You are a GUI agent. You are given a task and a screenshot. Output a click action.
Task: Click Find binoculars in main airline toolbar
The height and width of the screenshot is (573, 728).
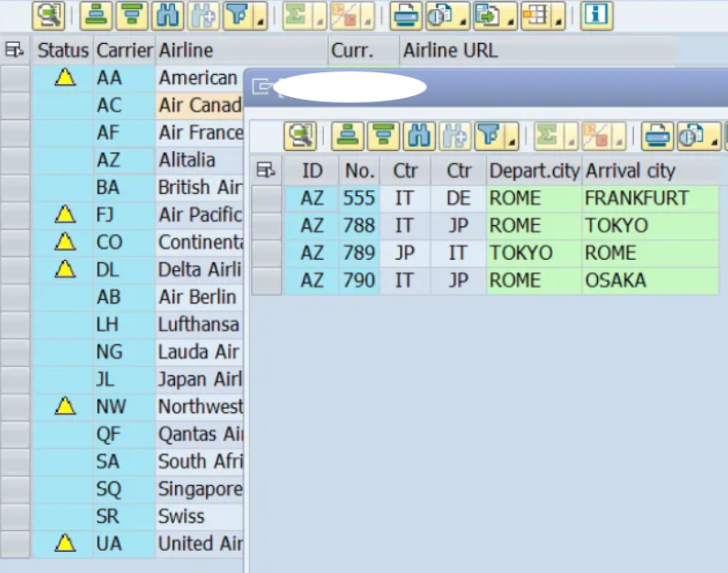[x=168, y=16]
